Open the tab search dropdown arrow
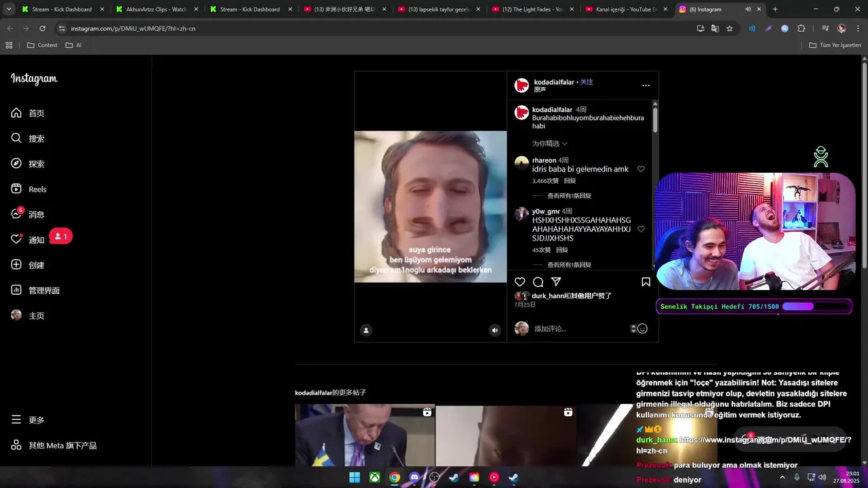 (9, 9)
